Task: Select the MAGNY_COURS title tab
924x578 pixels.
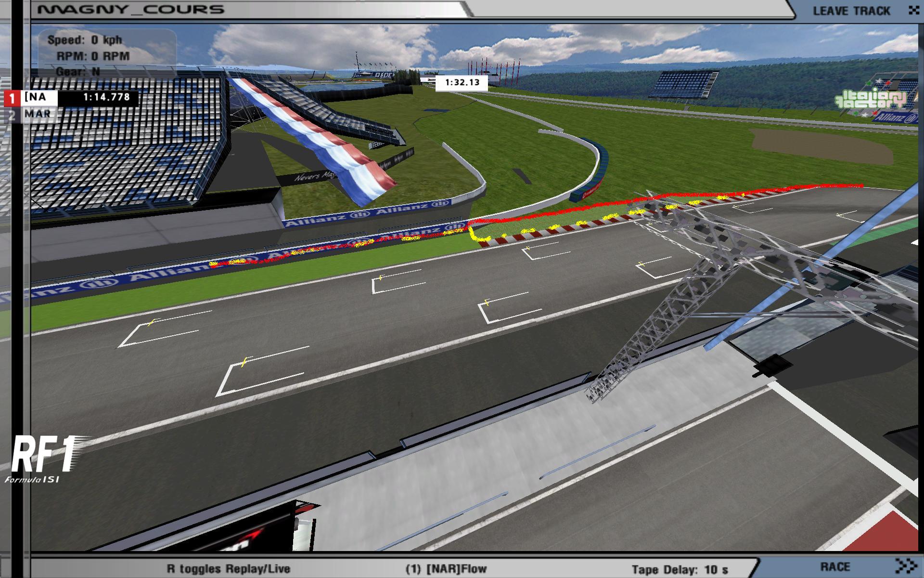Action: point(131,9)
